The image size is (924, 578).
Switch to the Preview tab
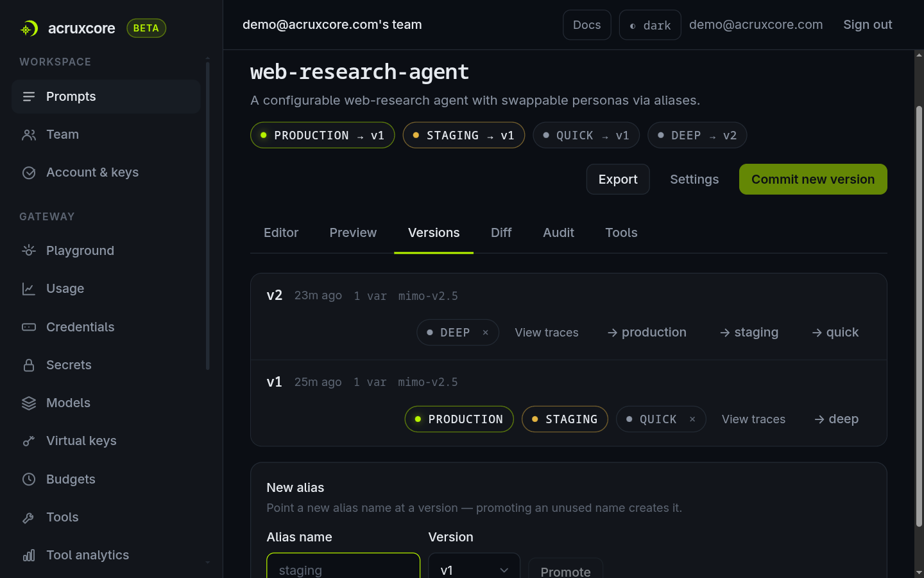click(353, 232)
